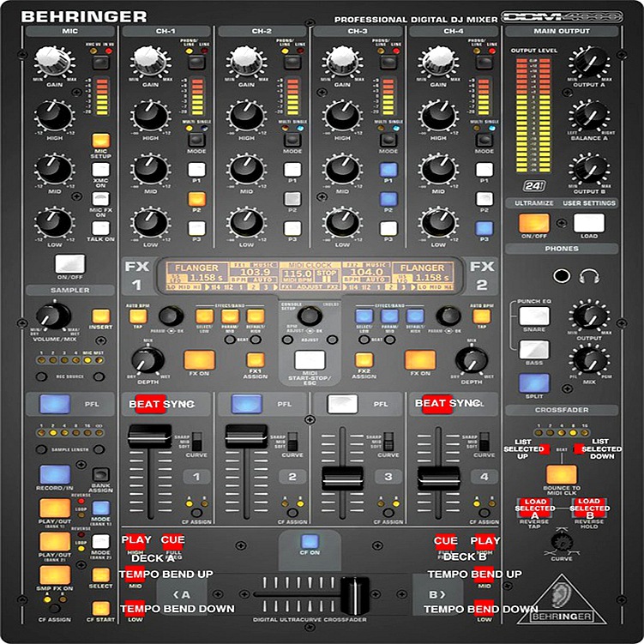Toggle the ULTRAMIZE ON/OFF button
This screenshot has width=644, height=644.
pos(534,223)
